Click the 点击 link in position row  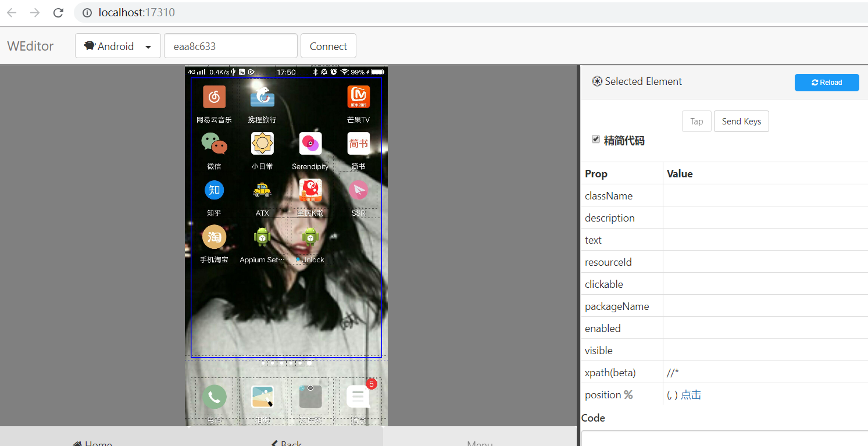[691, 395]
